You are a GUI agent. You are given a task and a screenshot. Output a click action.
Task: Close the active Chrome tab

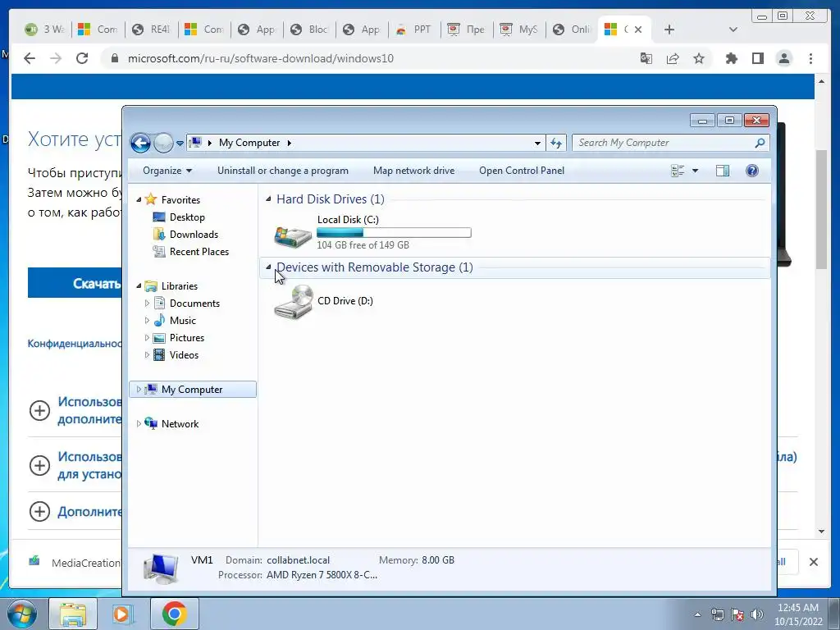pos(638,30)
